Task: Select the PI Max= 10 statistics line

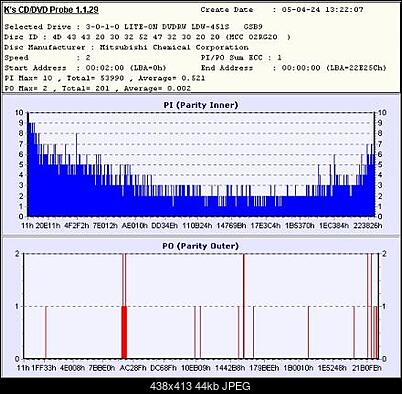Action: pos(105,78)
